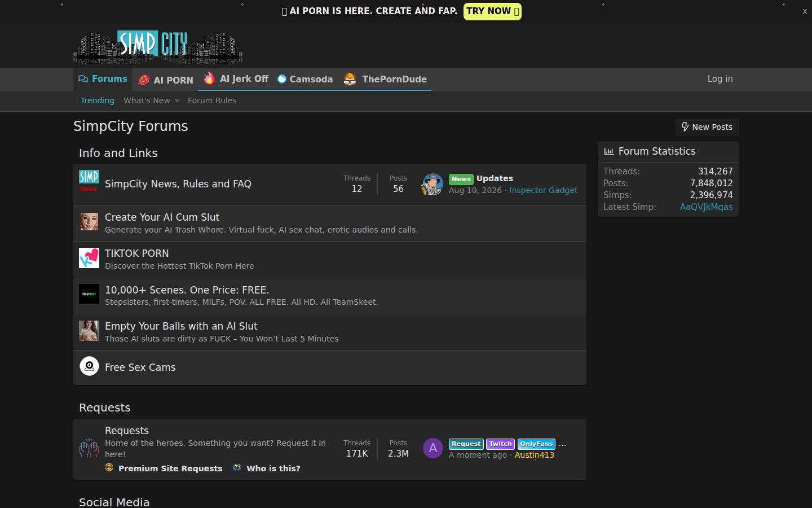This screenshot has width=812, height=508.
Task: Click the TeamSkeet logo icon
Action: [89, 294]
